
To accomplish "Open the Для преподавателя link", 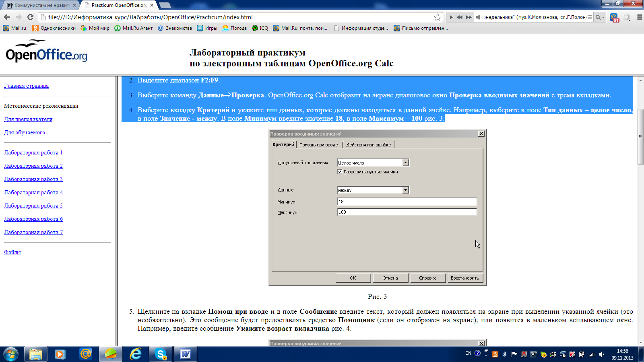I will point(28,119).
